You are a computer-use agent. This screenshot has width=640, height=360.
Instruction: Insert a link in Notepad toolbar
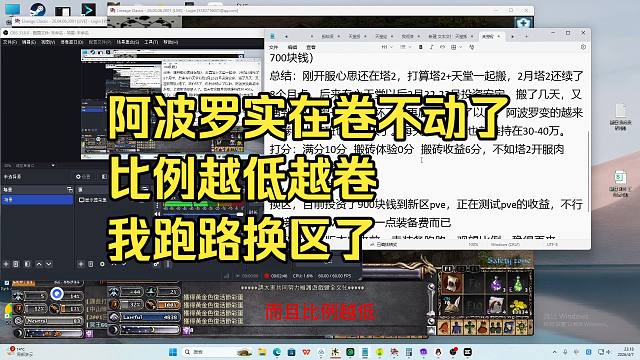click(442, 47)
